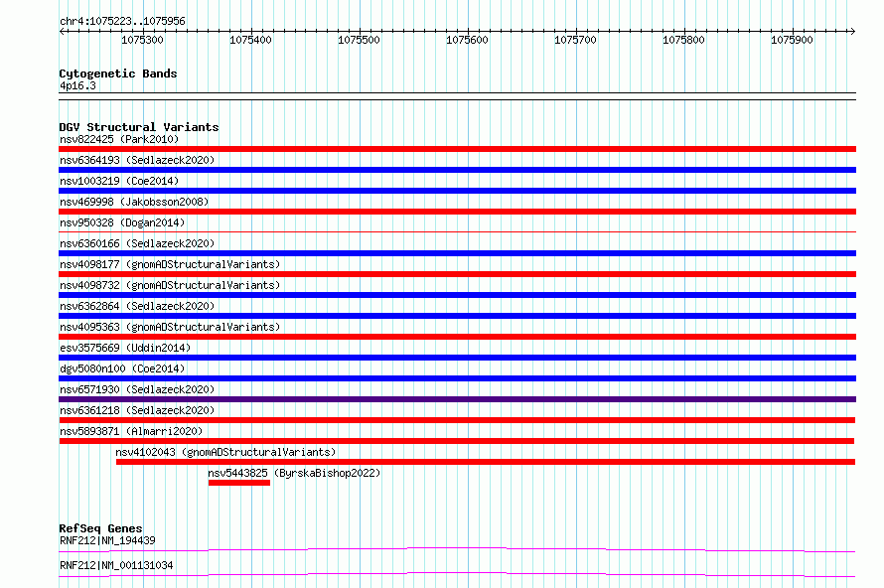Select the blue dgv5080n100 variant bar
The width and height of the screenshot is (884, 588).
[x=457, y=378]
